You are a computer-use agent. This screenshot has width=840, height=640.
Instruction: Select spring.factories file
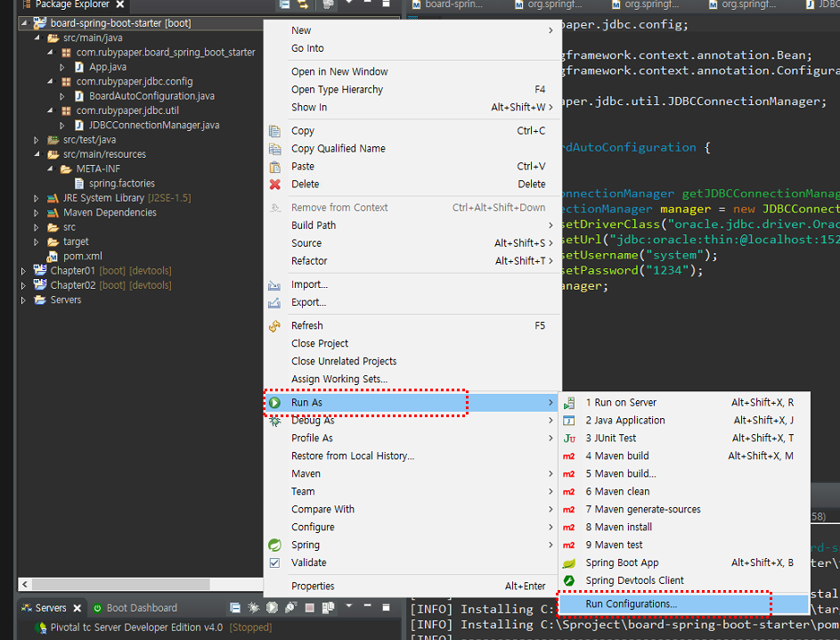pos(122,184)
